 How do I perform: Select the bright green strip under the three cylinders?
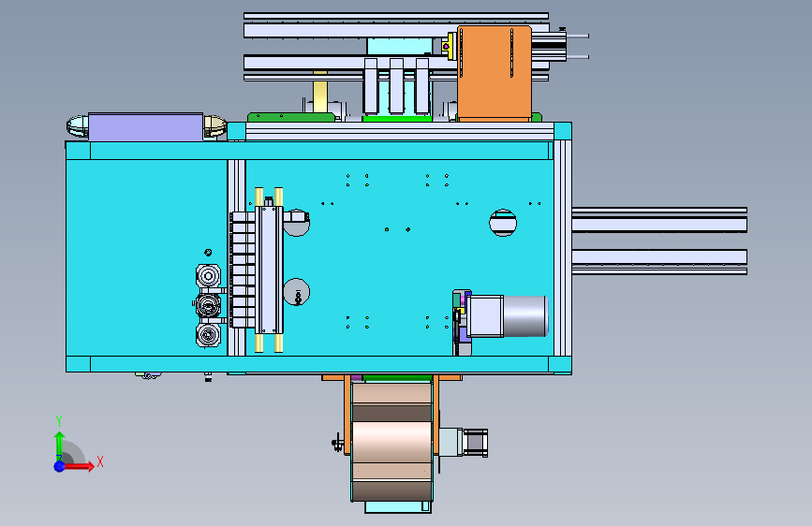[x=397, y=119]
